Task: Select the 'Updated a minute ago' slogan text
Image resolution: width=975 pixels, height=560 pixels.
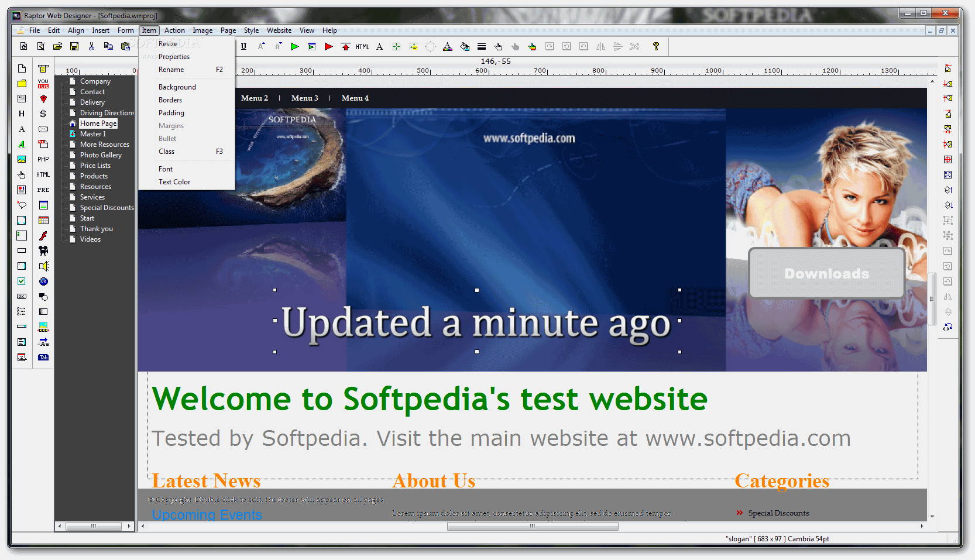Action: point(476,322)
